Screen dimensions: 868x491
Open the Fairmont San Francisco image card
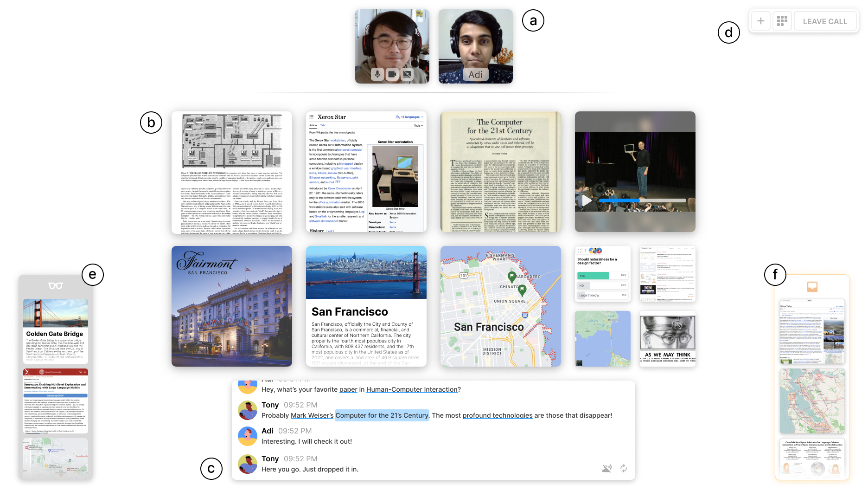click(x=232, y=306)
